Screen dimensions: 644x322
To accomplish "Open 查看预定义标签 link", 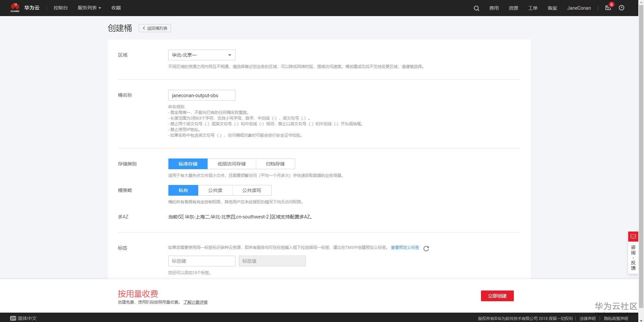I will pos(405,248).
